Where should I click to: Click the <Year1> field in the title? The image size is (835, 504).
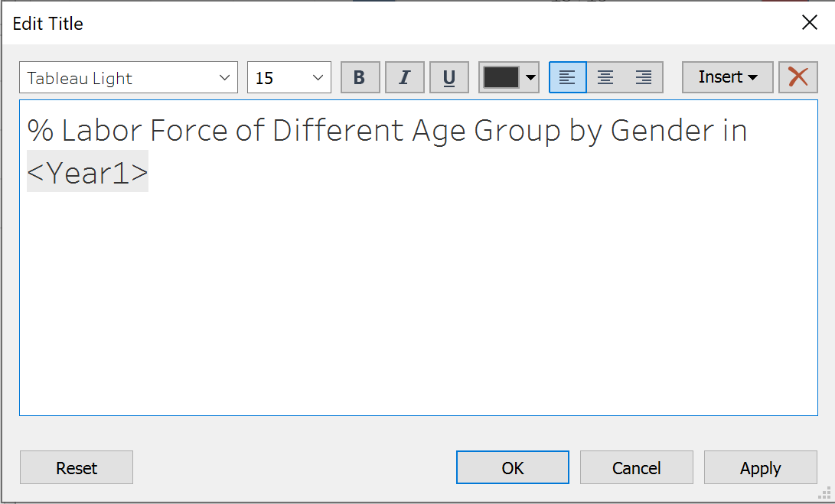(88, 174)
